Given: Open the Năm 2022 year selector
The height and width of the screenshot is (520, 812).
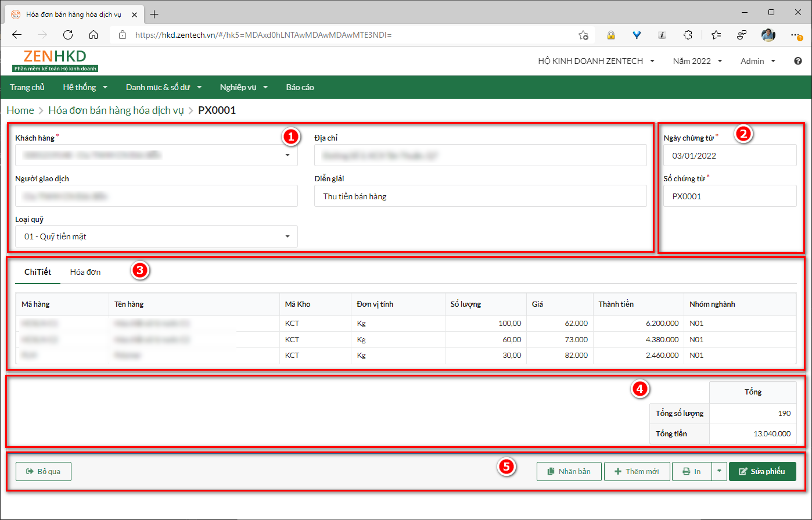Looking at the screenshot, I should point(697,61).
